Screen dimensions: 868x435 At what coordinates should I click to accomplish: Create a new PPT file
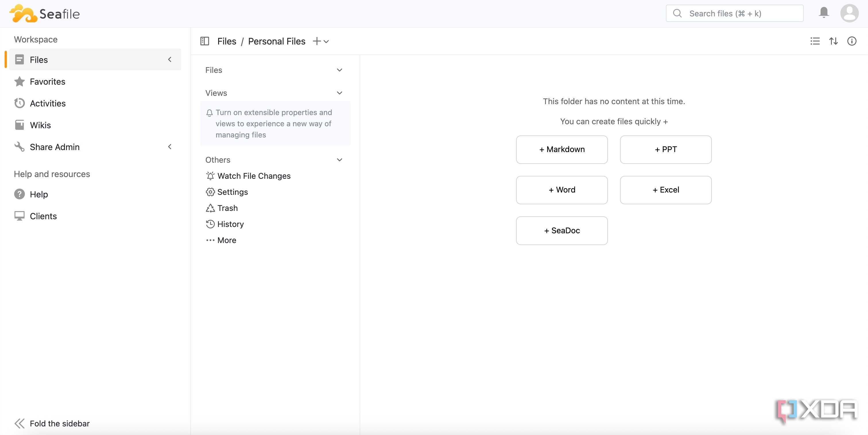coord(665,149)
